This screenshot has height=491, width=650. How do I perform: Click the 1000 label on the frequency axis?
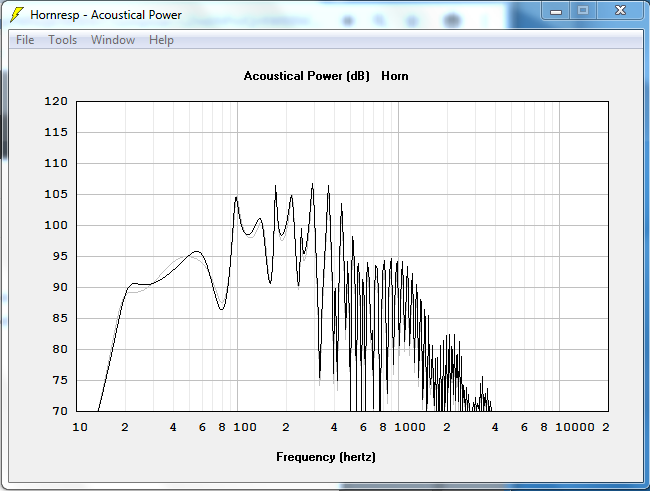410,427
